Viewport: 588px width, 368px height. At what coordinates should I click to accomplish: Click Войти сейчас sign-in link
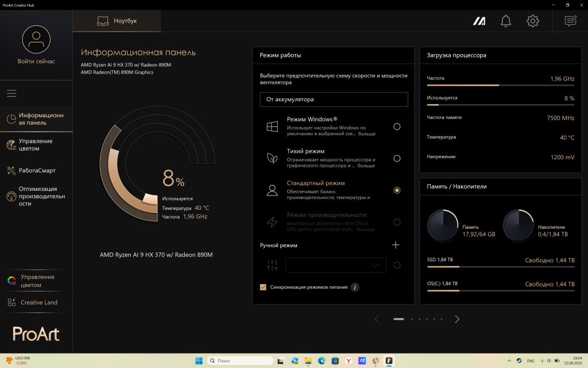(x=36, y=61)
